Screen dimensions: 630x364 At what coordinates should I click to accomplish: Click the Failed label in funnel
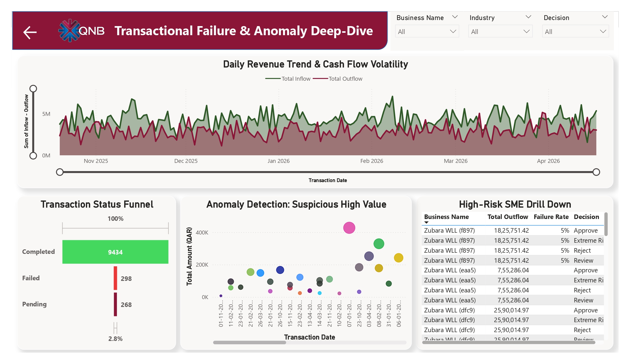click(x=31, y=278)
